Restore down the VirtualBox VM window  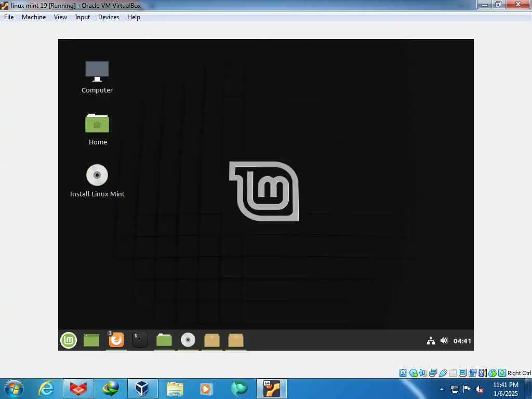[498, 4]
